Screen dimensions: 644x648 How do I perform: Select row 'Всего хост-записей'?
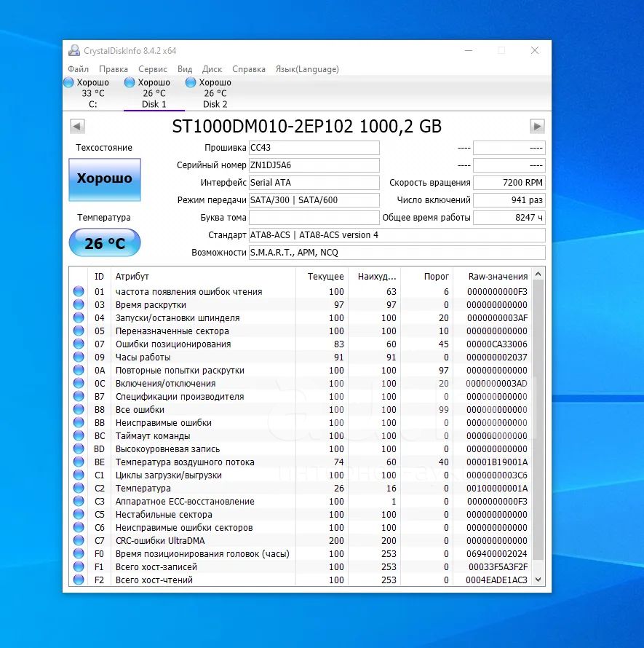tap(301, 566)
